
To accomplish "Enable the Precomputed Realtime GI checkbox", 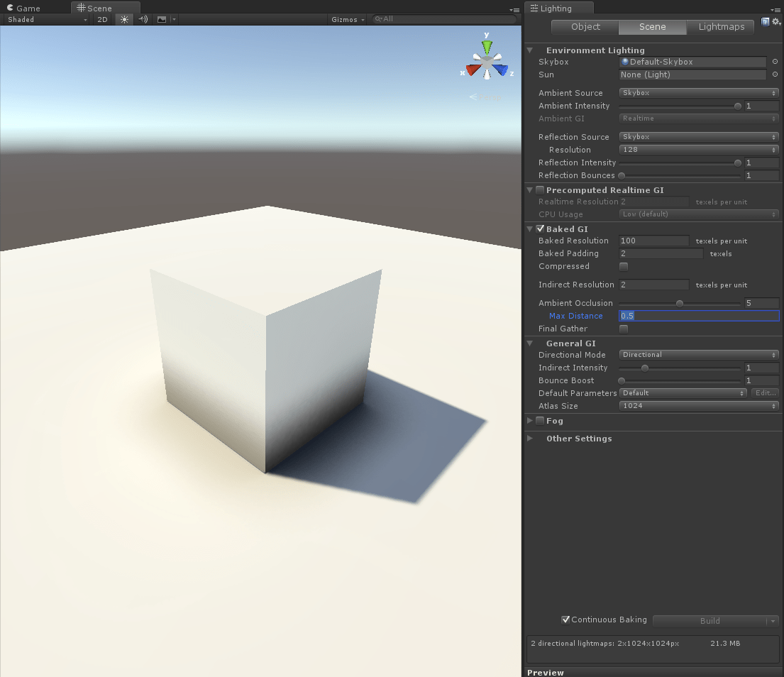I will [x=539, y=189].
